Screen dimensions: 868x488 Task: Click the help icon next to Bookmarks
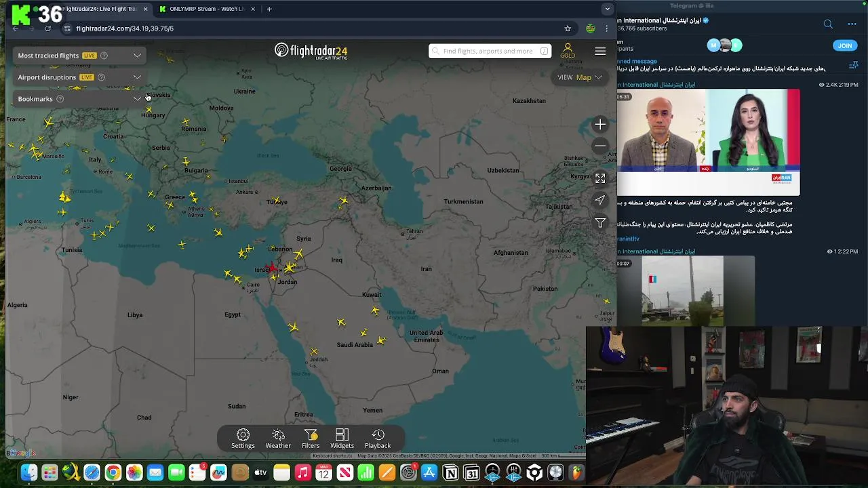point(60,99)
